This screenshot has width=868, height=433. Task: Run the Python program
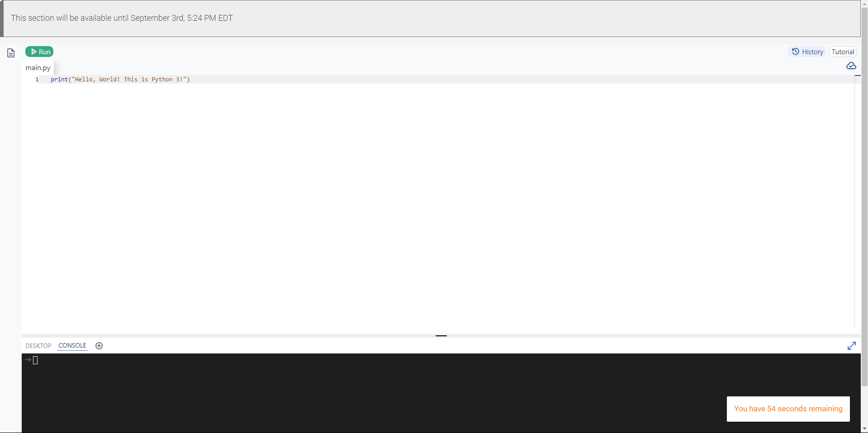[x=39, y=52]
